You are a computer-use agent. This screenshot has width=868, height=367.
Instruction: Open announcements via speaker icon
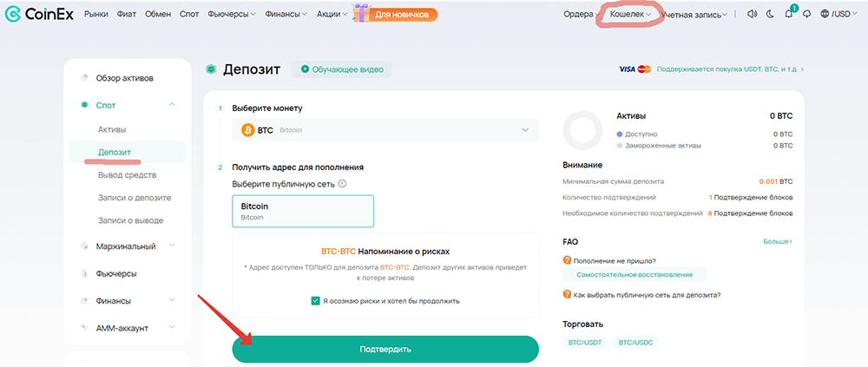click(751, 15)
